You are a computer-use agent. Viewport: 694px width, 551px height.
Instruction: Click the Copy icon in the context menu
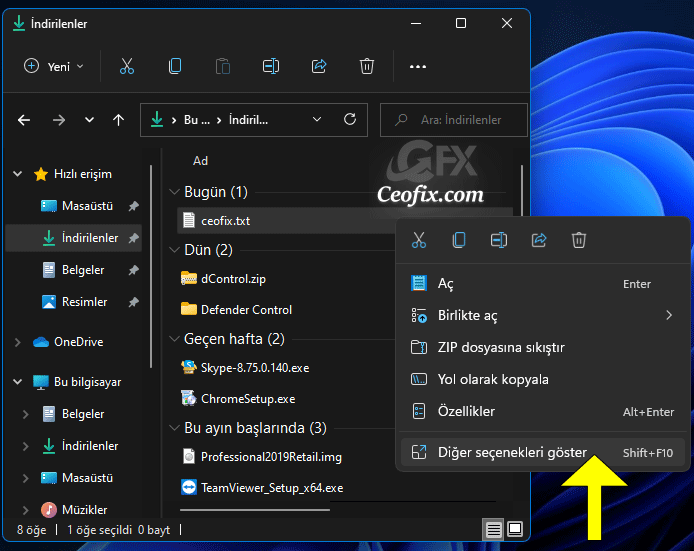point(459,240)
